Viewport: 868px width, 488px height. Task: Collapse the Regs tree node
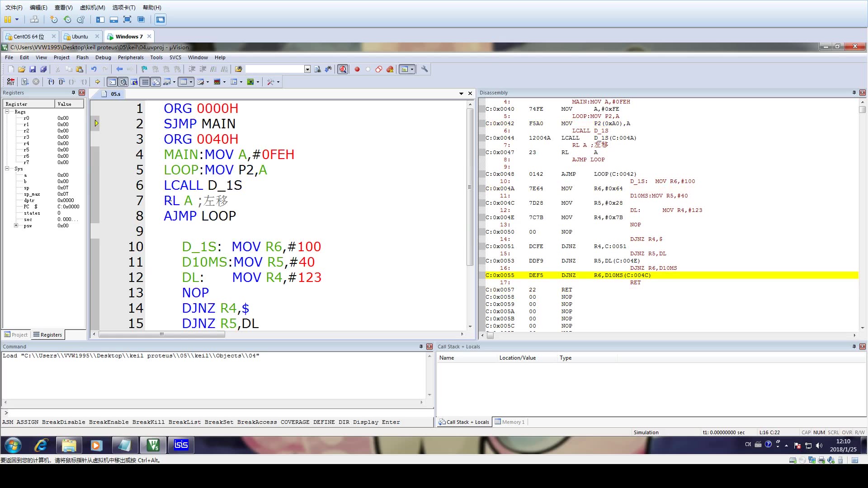(7, 112)
